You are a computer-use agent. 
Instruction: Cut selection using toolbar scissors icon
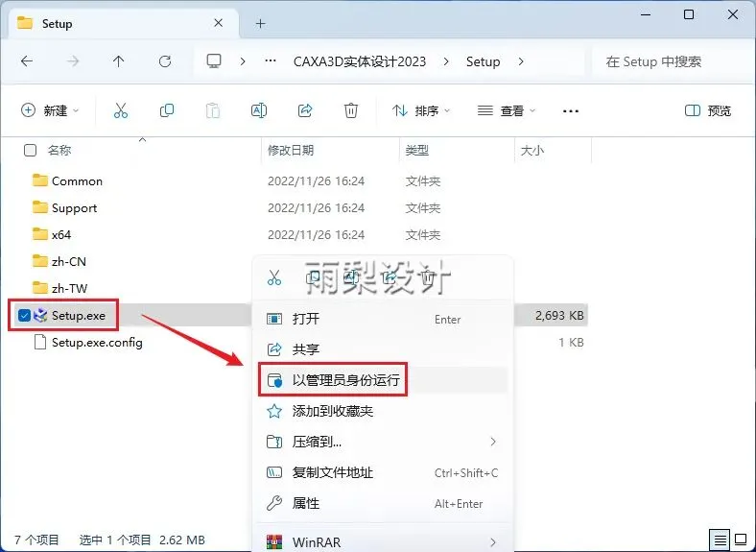121,110
